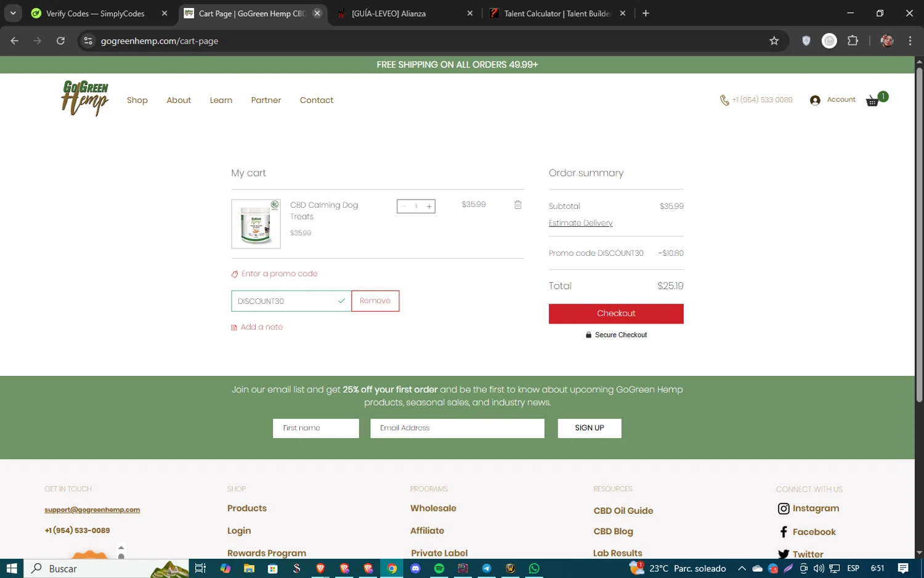
Task: Click the browser address bar URL
Action: tap(160, 41)
